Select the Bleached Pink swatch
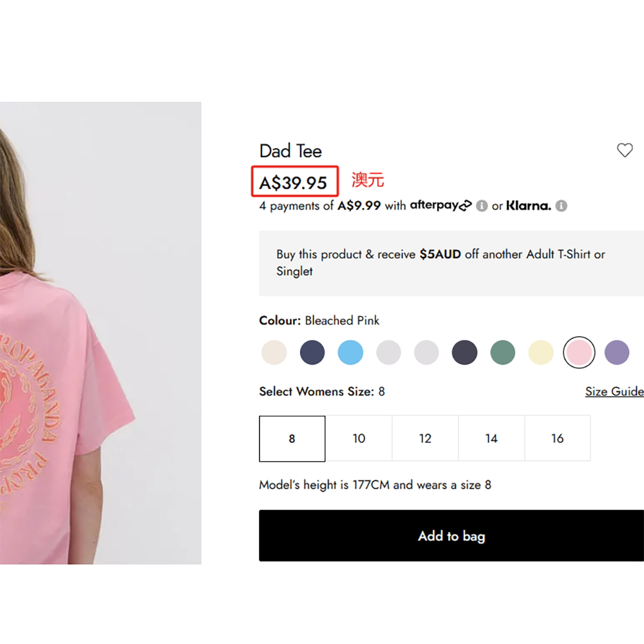644x644 pixels. [578, 353]
